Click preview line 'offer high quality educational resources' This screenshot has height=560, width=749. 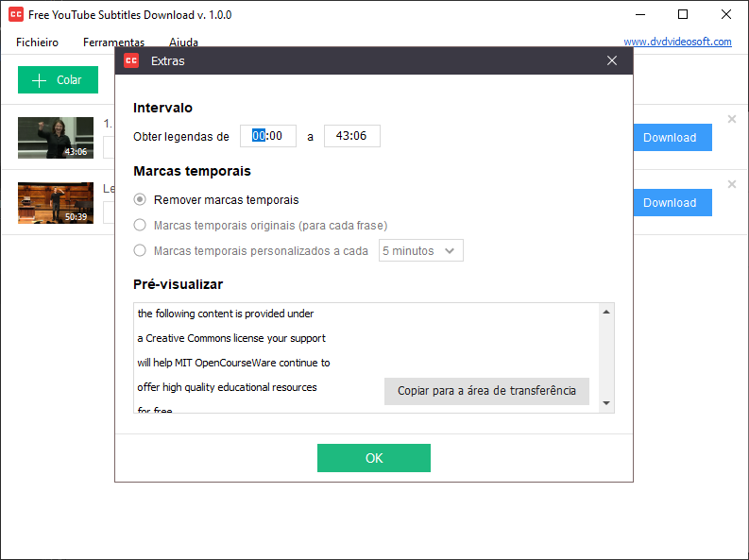point(227,387)
